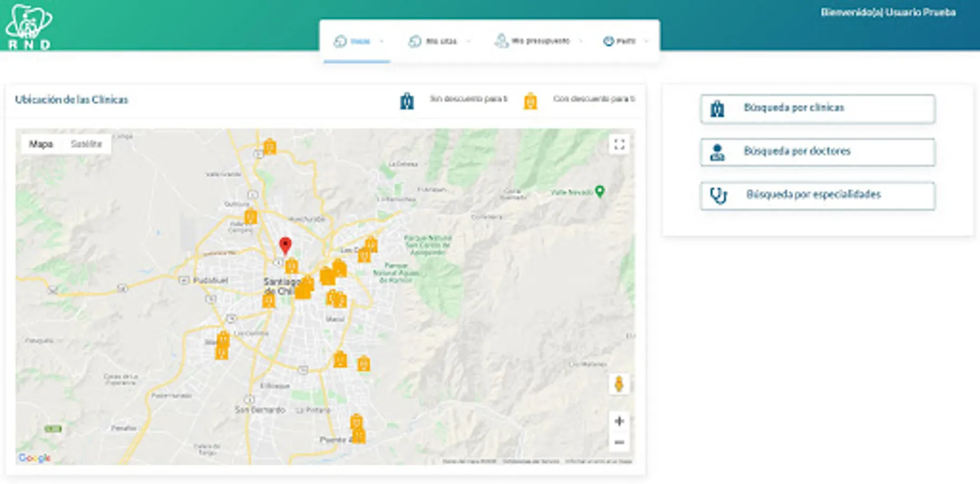Switch the map to Satélite view

tap(86, 144)
